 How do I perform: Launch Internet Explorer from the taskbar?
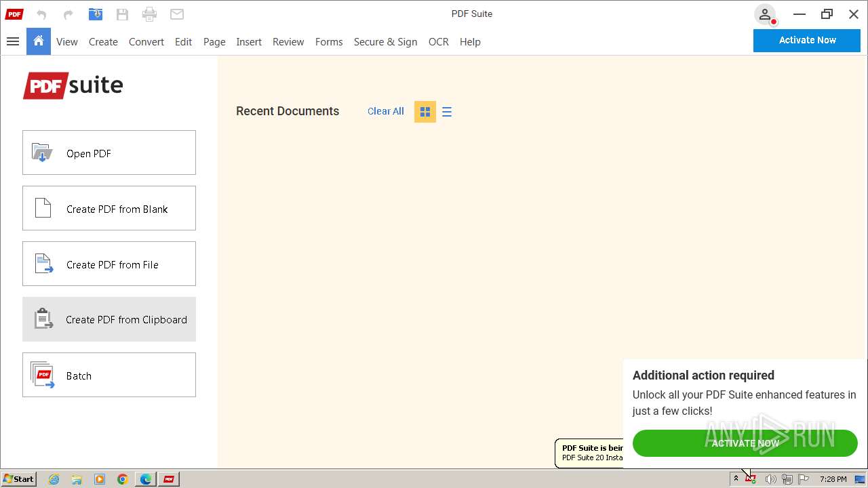pyautogui.click(x=54, y=479)
